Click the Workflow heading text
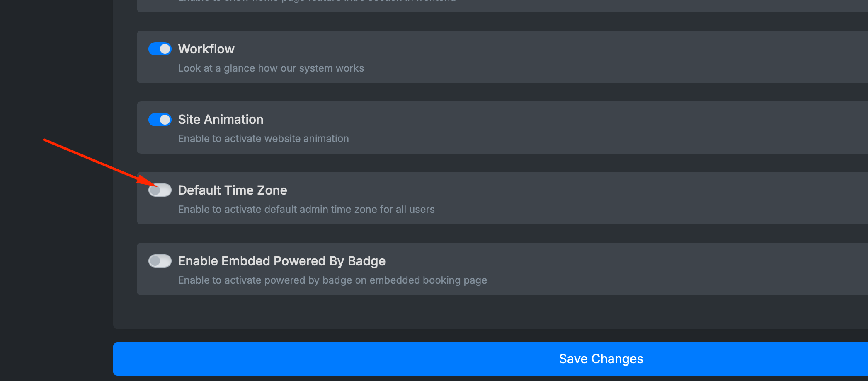 pyautogui.click(x=206, y=49)
